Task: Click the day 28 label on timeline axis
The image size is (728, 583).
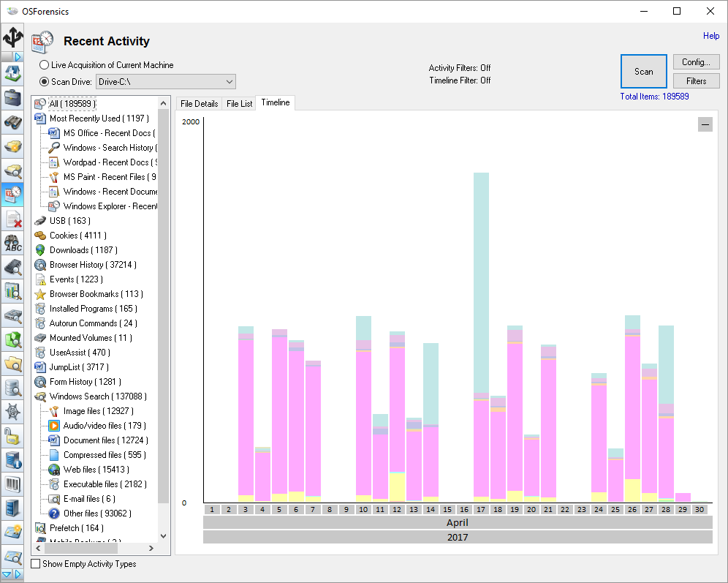Action: 666,510
